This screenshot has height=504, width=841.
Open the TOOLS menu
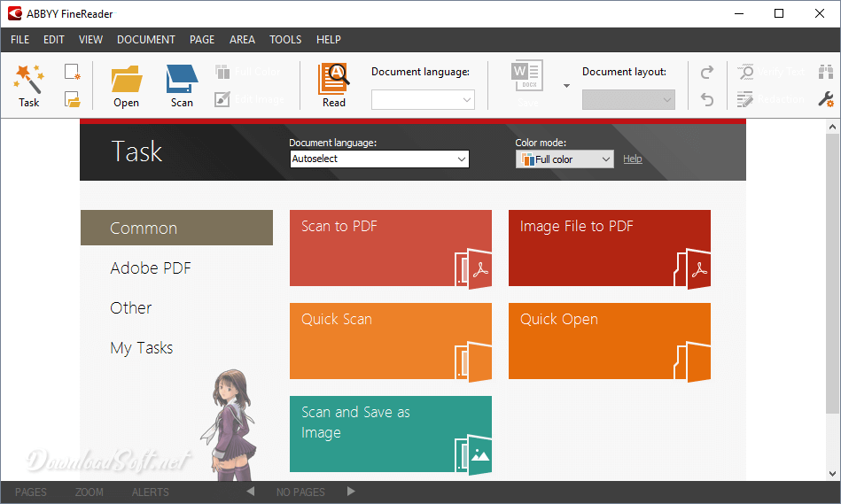pyautogui.click(x=285, y=40)
